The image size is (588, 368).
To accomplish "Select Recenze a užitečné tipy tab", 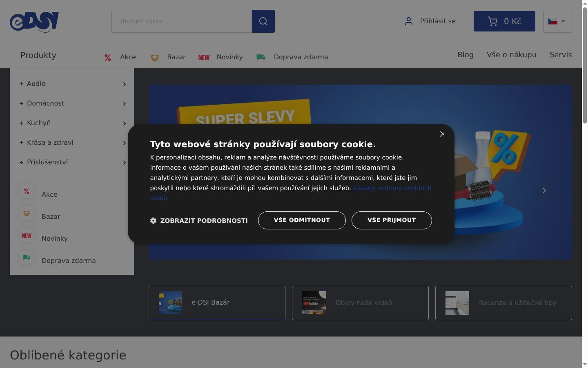I will (x=503, y=303).
